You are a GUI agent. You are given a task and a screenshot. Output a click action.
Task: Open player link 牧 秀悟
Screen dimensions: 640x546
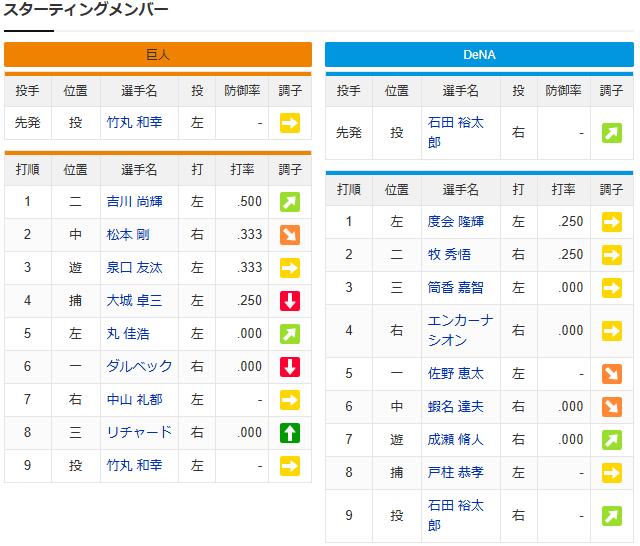tap(449, 255)
